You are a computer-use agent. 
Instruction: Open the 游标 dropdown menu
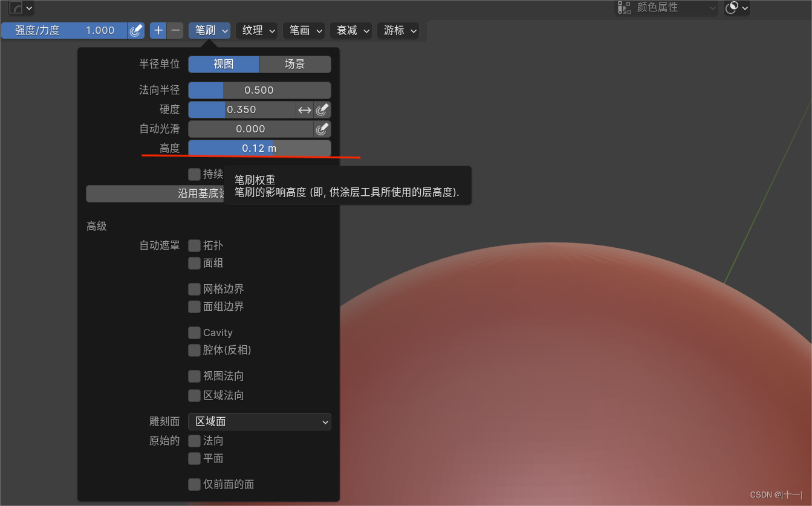[398, 30]
